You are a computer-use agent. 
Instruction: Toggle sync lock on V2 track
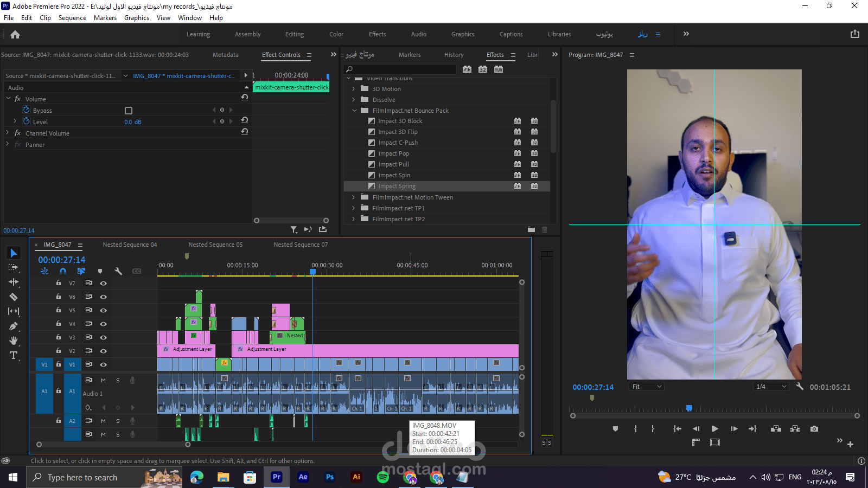[88, 351]
